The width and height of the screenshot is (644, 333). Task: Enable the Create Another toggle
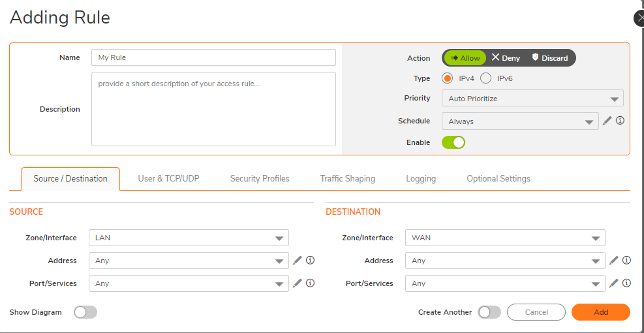click(489, 312)
